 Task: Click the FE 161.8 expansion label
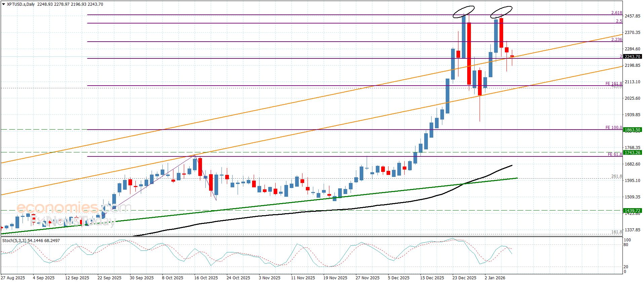tap(614, 83)
